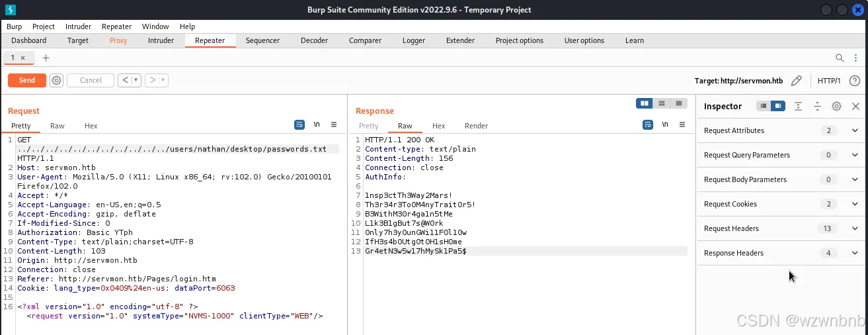Open the Project menu
Screen dimensions: 868x335
pos(44,26)
